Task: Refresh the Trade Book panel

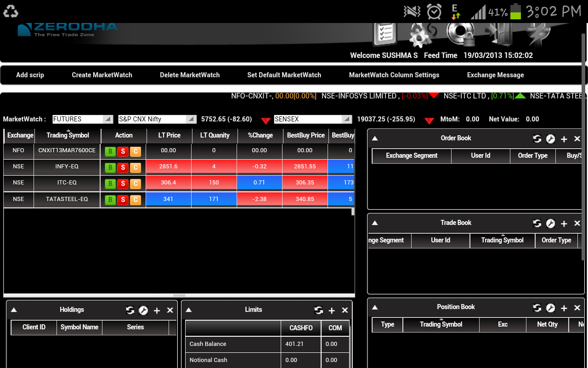Action: click(x=537, y=224)
